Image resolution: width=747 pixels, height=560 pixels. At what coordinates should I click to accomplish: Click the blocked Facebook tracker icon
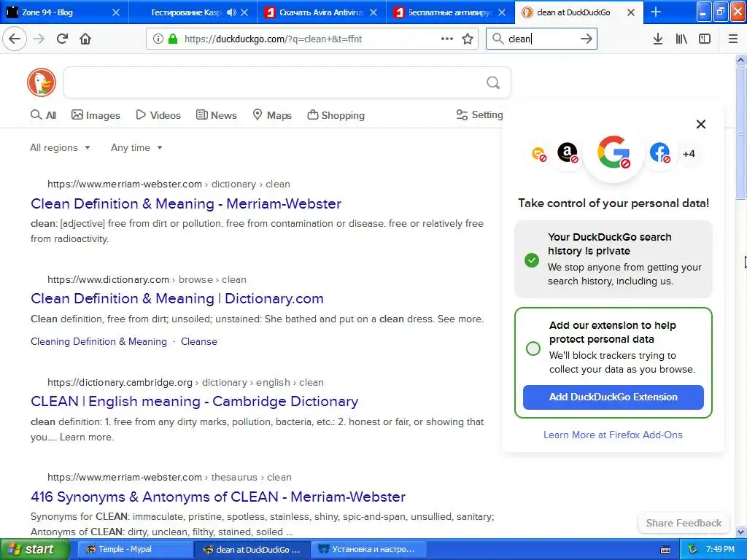[x=659, y=153]
